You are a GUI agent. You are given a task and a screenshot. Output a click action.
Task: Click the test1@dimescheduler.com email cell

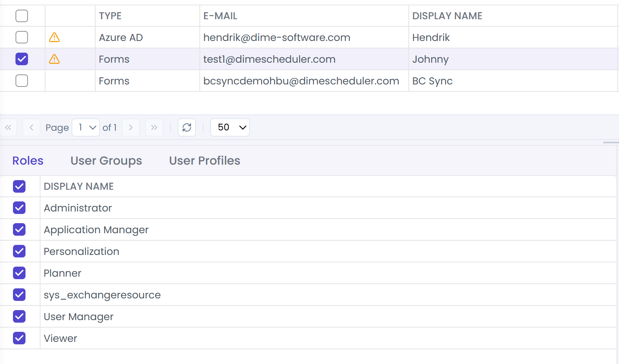[304, 59]
